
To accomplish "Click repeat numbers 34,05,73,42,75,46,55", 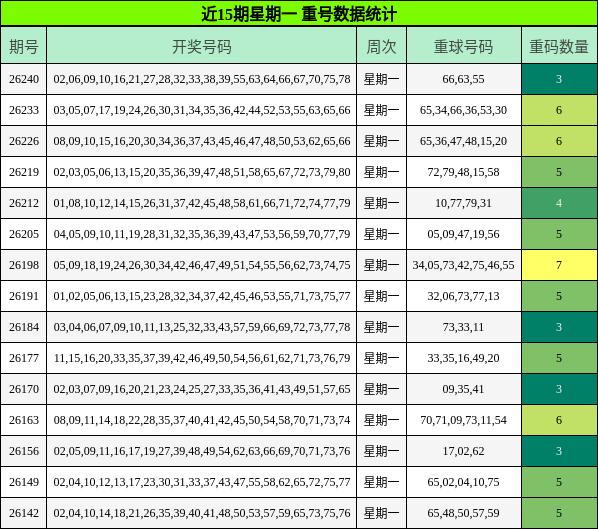I will pyautogui.click(x=463, y=265).
